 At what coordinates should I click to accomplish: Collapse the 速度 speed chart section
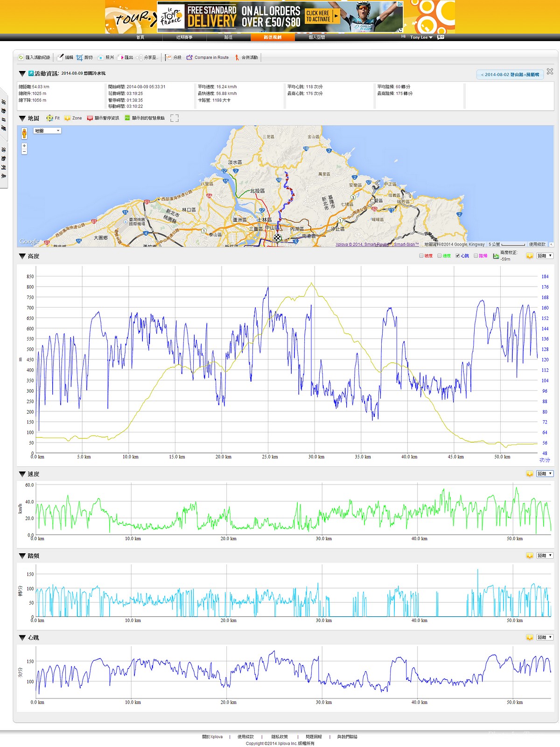pyautogui.click(x=22, y=474)
